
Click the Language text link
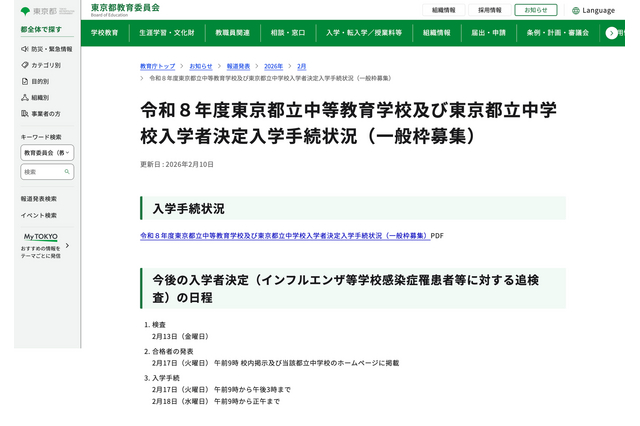(x=598, y=11)
